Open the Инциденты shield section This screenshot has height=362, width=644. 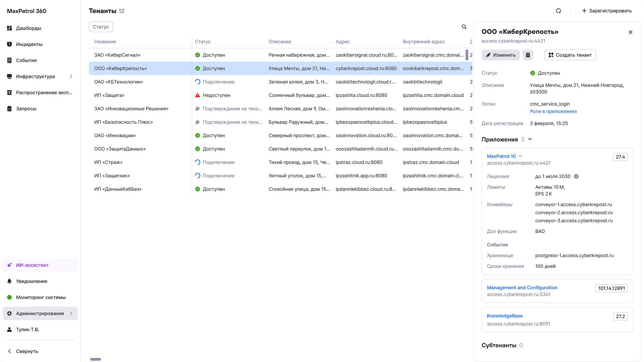[x=29, y=44]
